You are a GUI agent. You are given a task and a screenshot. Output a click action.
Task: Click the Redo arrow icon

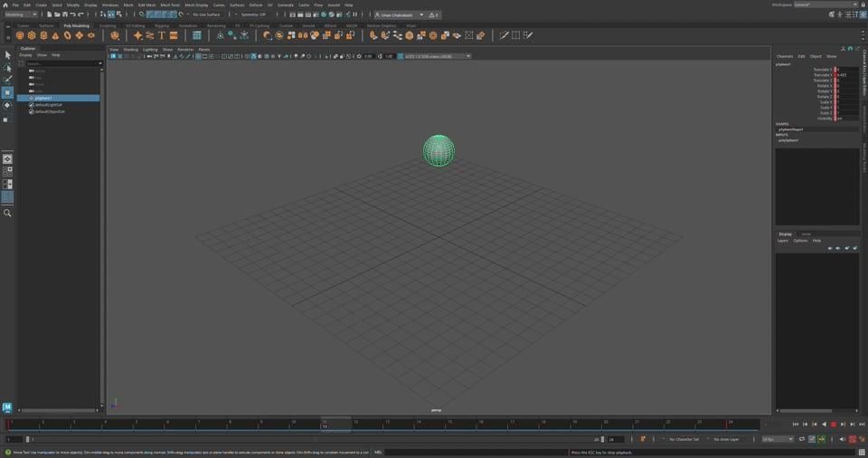(80, 14)
